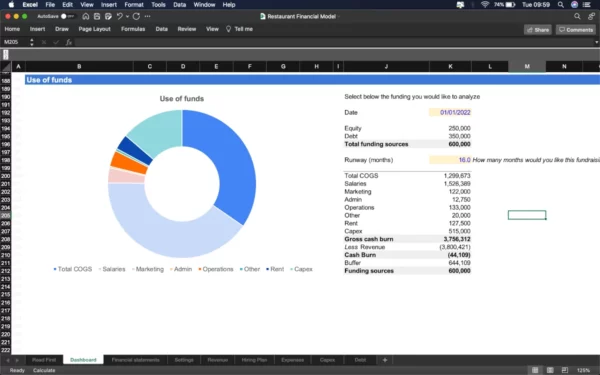Open the Comments pane button
The height and width of the screenshot is (375, 600).
pyautogui.click(x=576, y=29)
